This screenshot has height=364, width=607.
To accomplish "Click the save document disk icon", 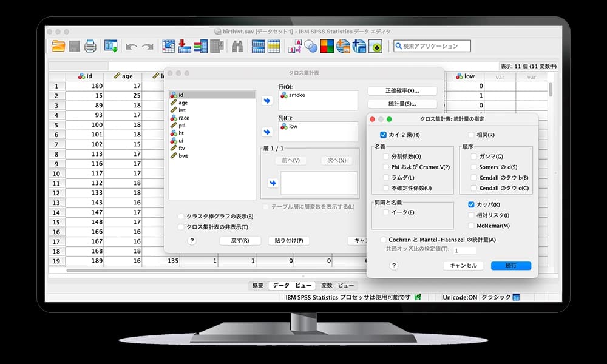I will click(74, 47).
